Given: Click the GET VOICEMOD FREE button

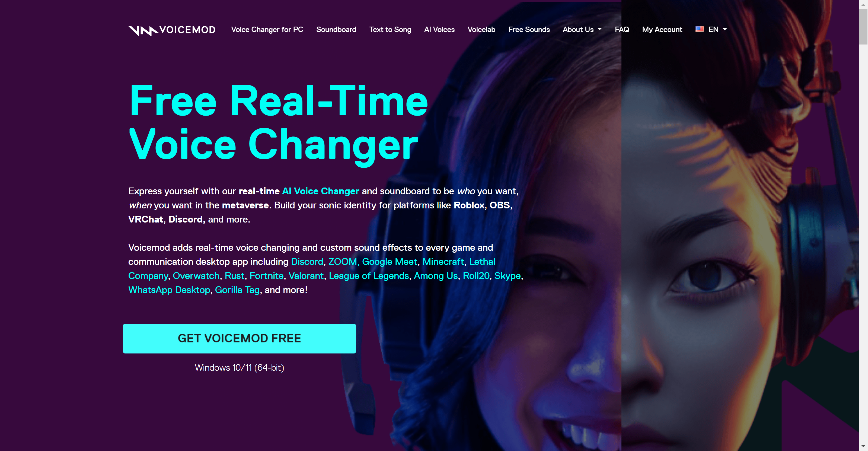Looking at the screenshot, I should pos(240,338).
